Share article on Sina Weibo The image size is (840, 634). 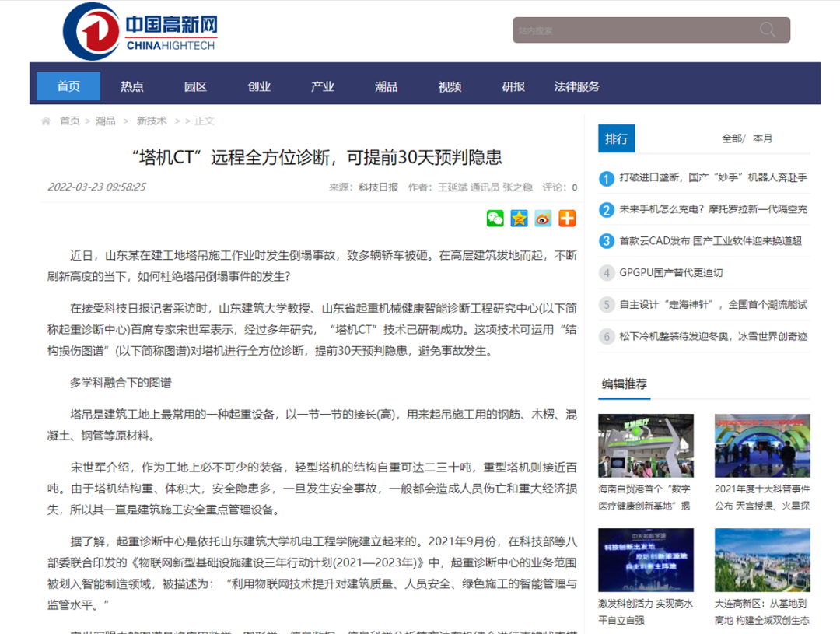(543, 219)
